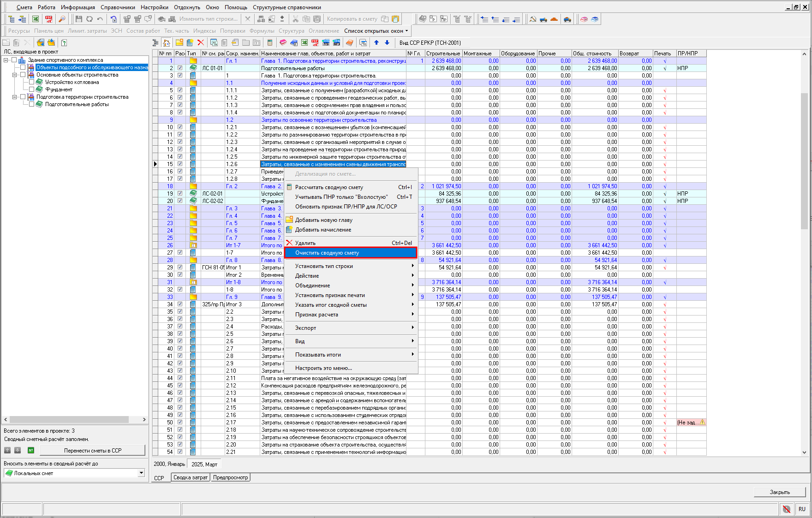
Task: Switch to the 'Сводка затрат' tab
Action: [191, 477]
